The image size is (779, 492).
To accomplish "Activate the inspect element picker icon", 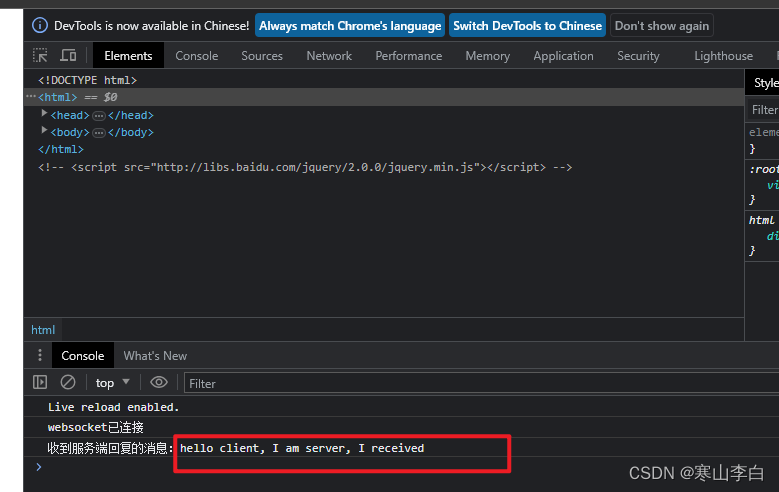I will (40, 55).
